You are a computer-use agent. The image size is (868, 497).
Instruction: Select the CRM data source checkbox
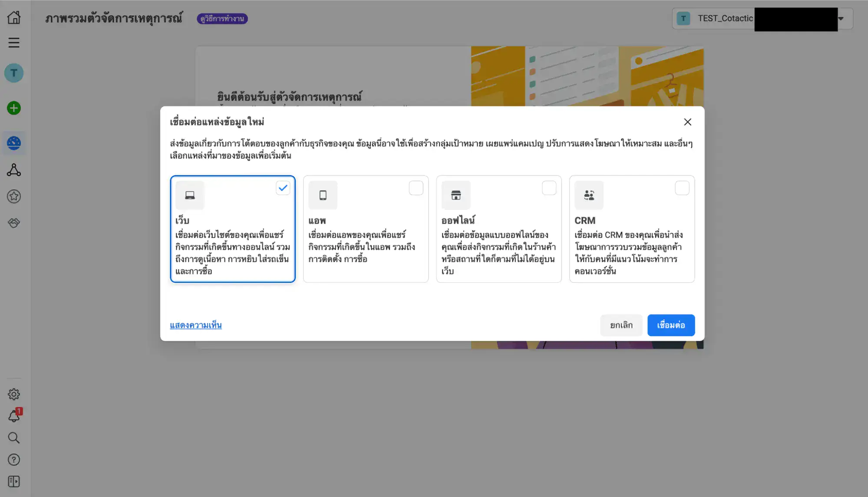[682, 188]
